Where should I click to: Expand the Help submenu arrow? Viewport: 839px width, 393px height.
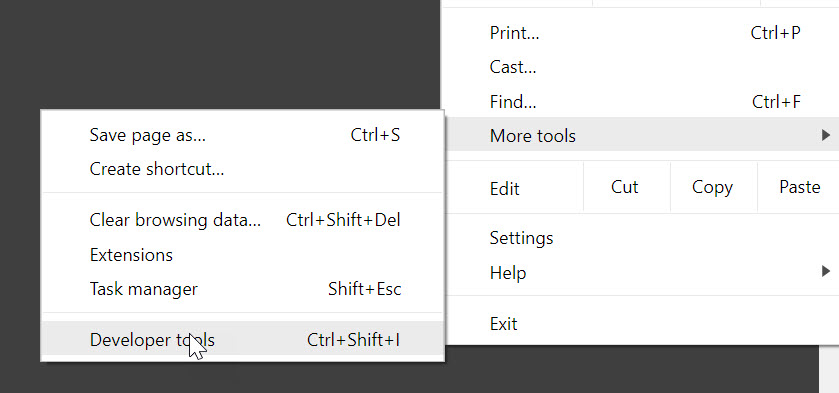pos(826,272)
